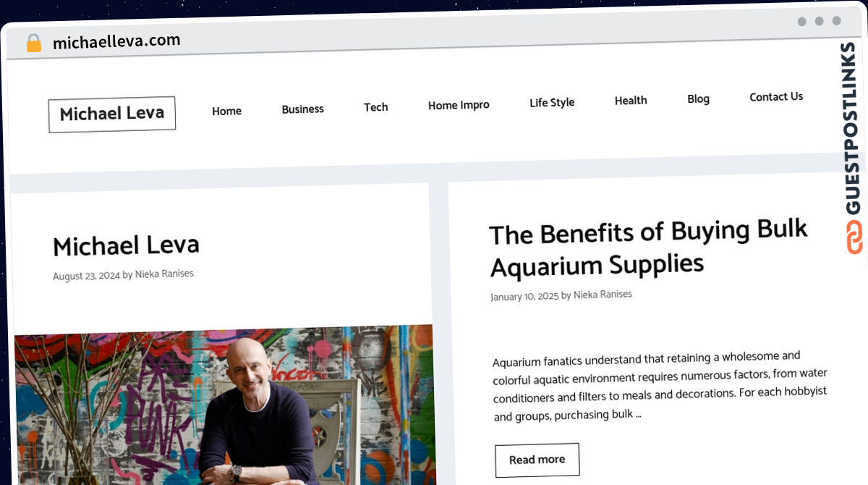Screen dimensions: 868x485
Task: Open the Business menu item
Action: pyautogui.click(x=302, y=109)
